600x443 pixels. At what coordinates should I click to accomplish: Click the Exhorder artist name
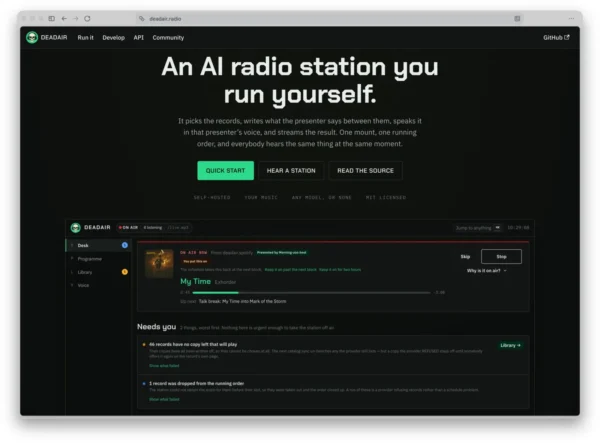(225, 282)
